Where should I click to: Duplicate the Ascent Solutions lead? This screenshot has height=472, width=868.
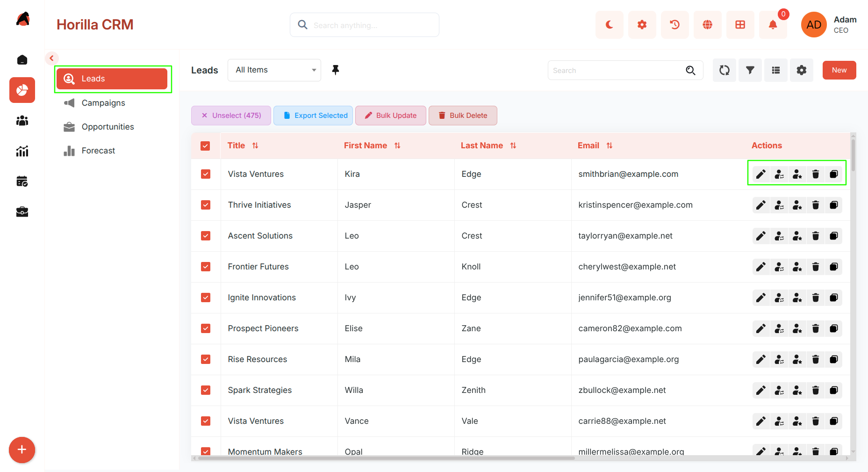pyautogui.click(x=834, y=236)
